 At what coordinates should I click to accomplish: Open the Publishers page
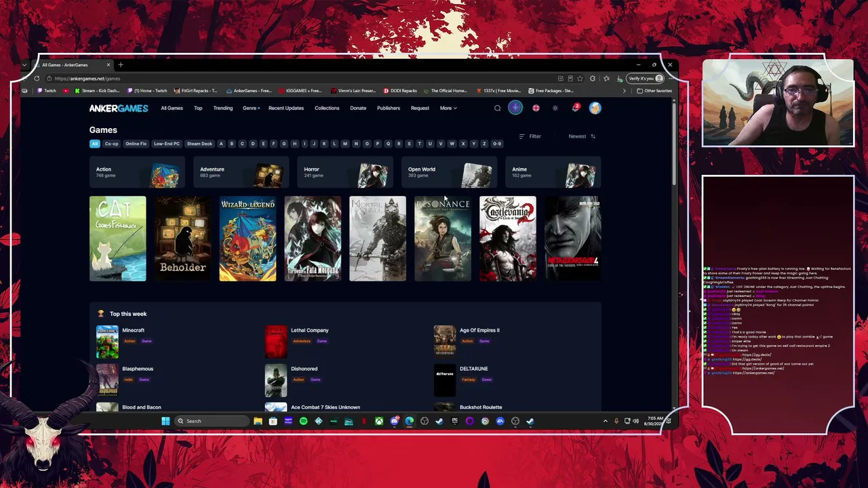point(389,108)
